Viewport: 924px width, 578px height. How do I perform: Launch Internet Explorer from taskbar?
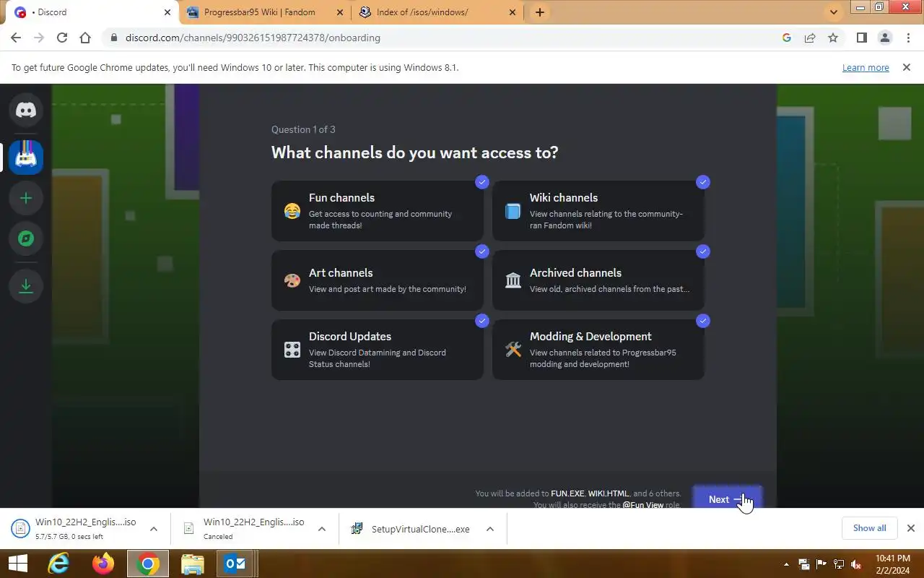(x=58, y=564)
